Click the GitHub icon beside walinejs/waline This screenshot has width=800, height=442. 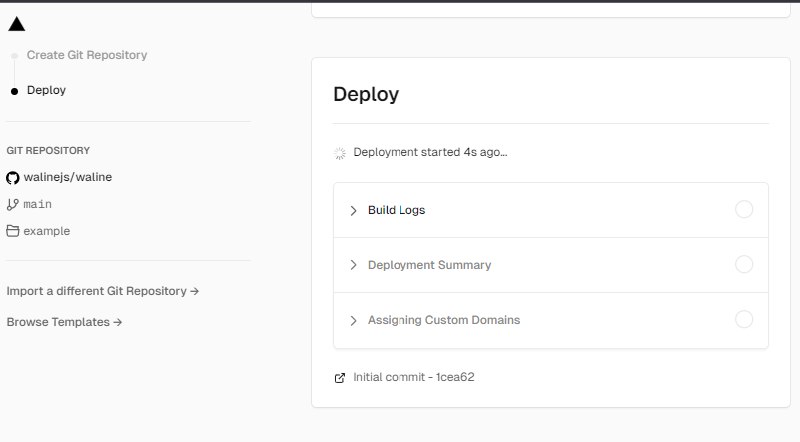point(13,177)
